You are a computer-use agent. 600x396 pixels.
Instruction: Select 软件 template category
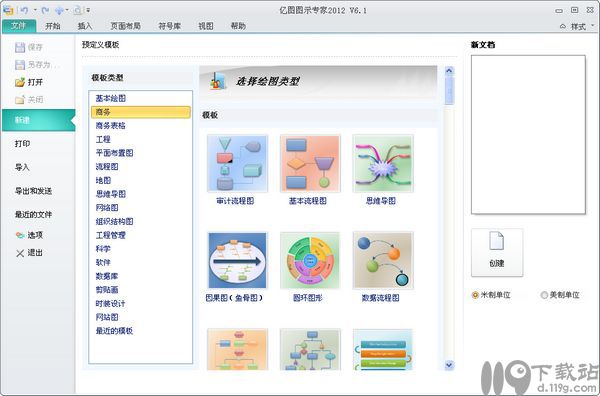(x=103, y=262)
